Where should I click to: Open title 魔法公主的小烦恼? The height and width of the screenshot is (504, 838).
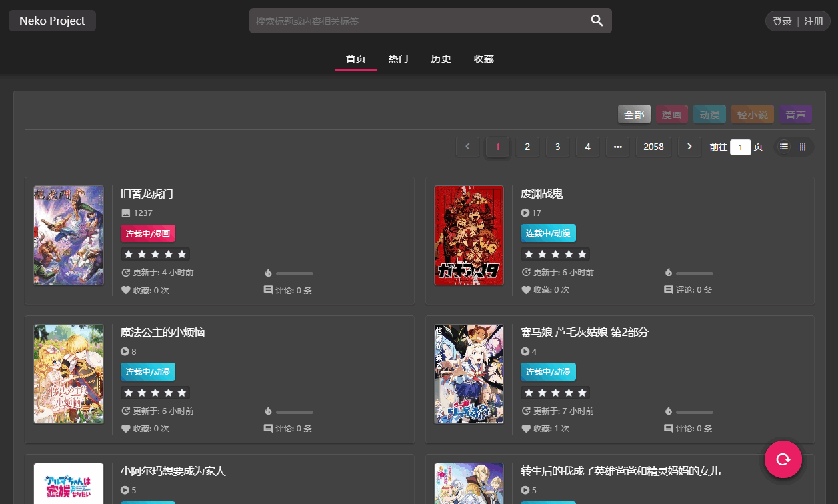[163, 332]
